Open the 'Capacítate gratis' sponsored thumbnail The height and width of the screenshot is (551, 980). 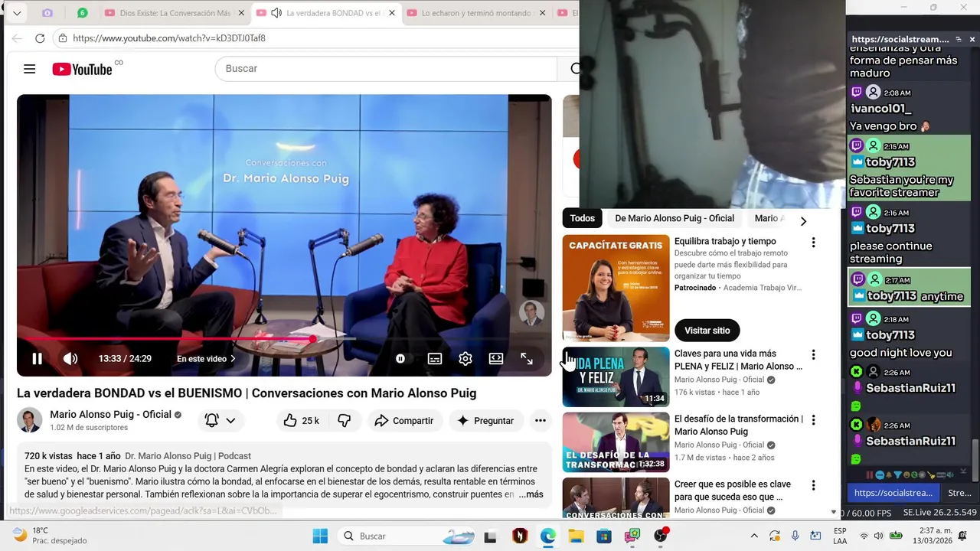[616, 288]
